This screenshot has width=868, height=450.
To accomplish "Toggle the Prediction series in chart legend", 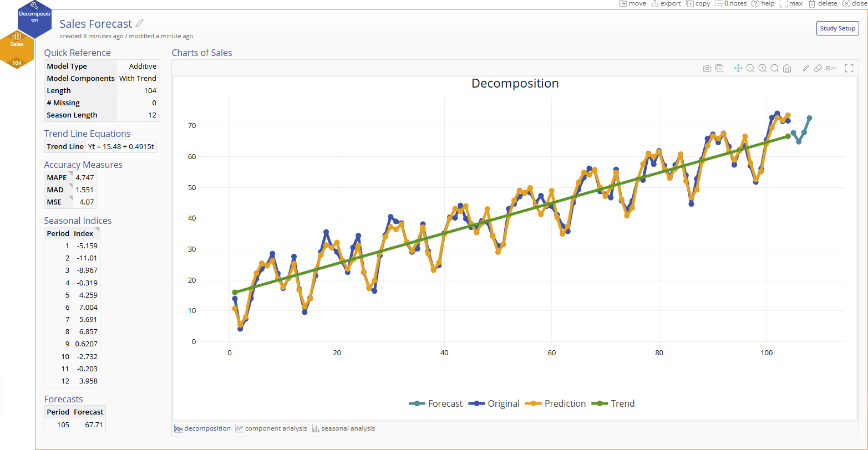I will click(556, 403).
